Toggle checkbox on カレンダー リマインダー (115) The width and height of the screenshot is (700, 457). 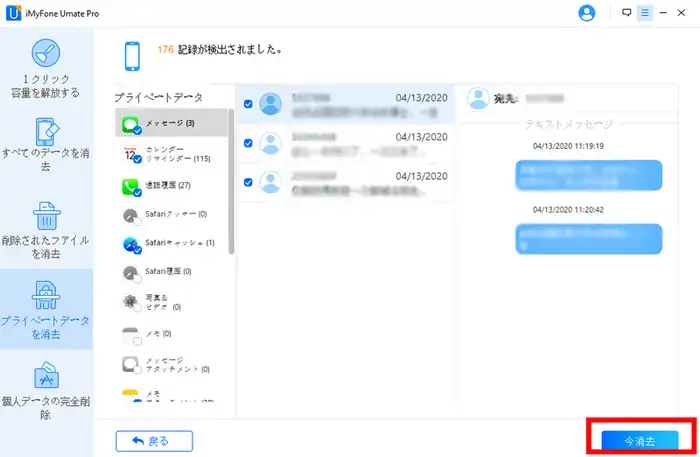pos(138,159)
